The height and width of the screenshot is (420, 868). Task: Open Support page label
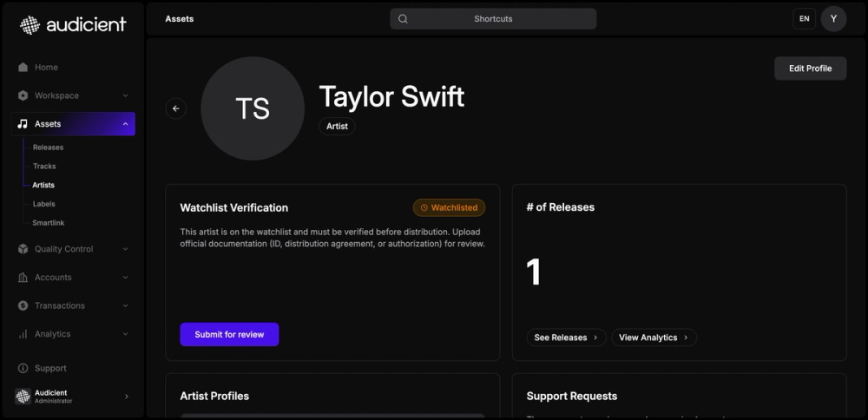(x=50, y=368)
